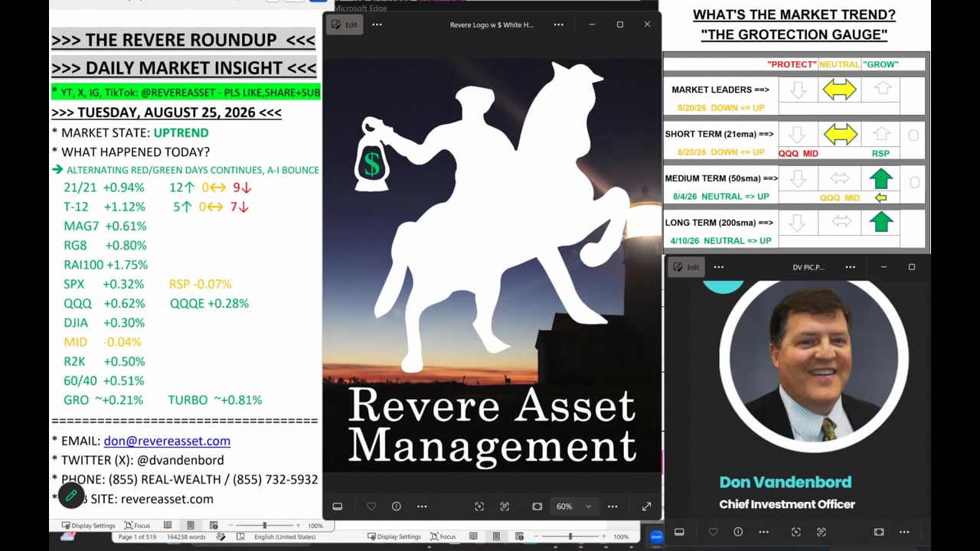Click Edit in the Revere Logo photo window

pyautogui.click(x=344, y=24)
